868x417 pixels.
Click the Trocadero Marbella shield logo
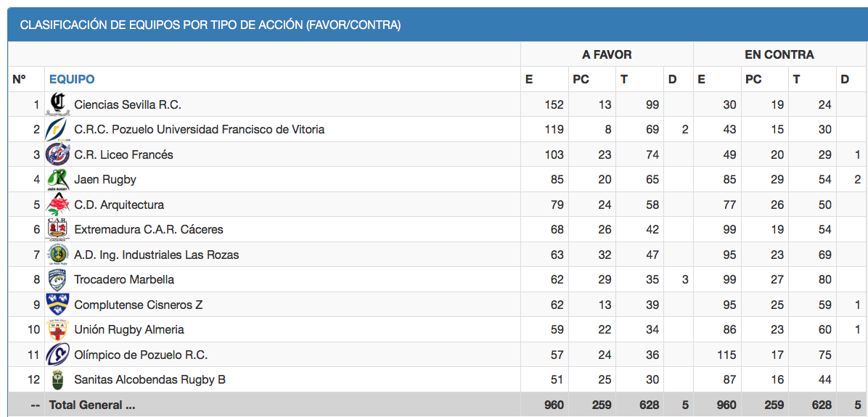click(57, 280)
